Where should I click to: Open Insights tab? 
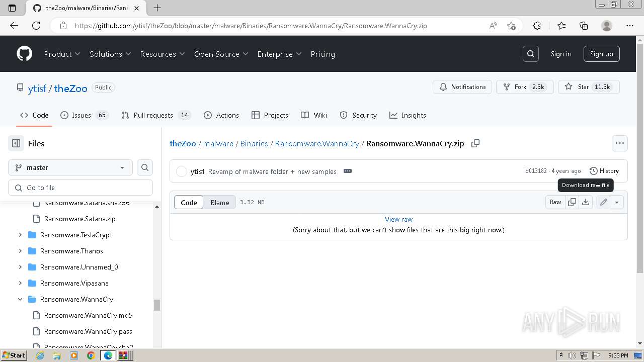point(408,115)
